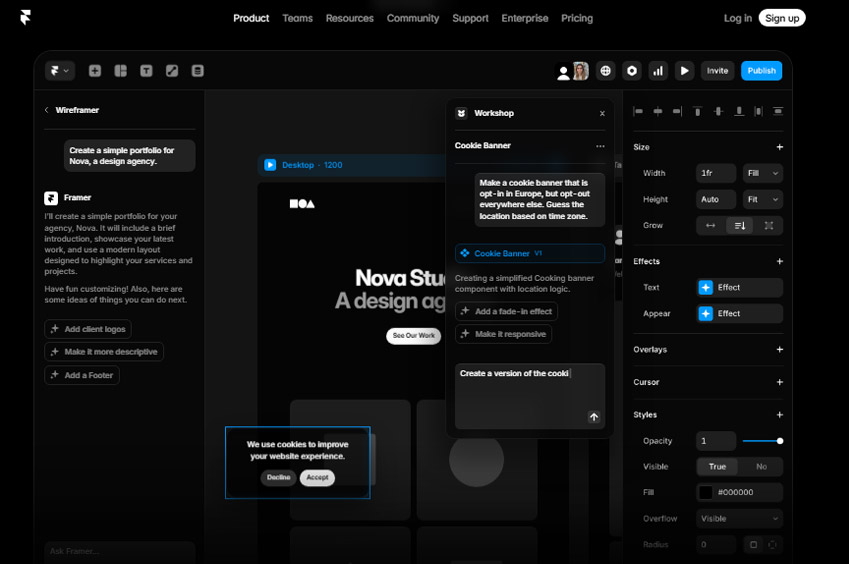This screenshot has height=564, width=849.
Task: Select the Text tool icon
Action: click(x=146, y=71)
